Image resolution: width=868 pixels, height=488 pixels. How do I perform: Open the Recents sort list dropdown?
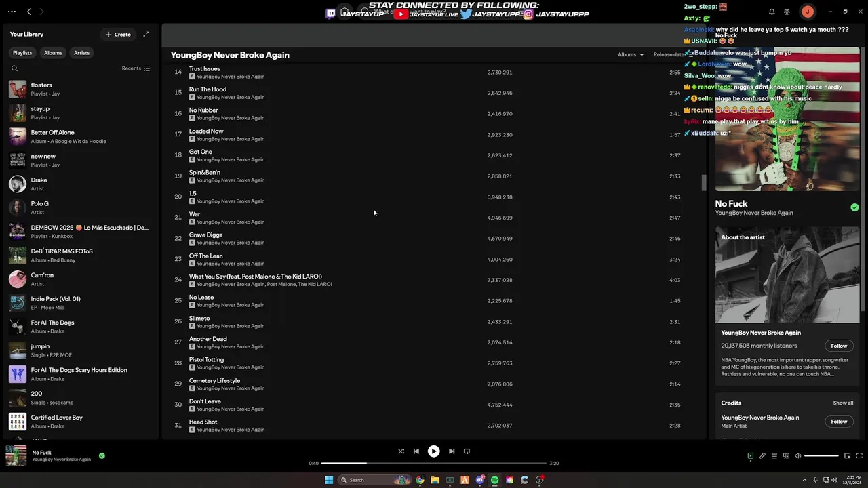click(x=136, y=68)
